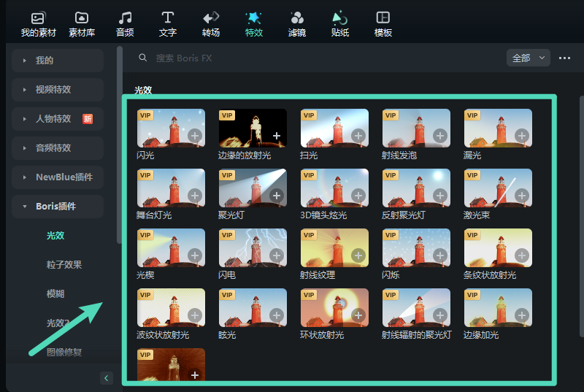
Task: Open the 文字 text panel
Action: pos(168,23)
